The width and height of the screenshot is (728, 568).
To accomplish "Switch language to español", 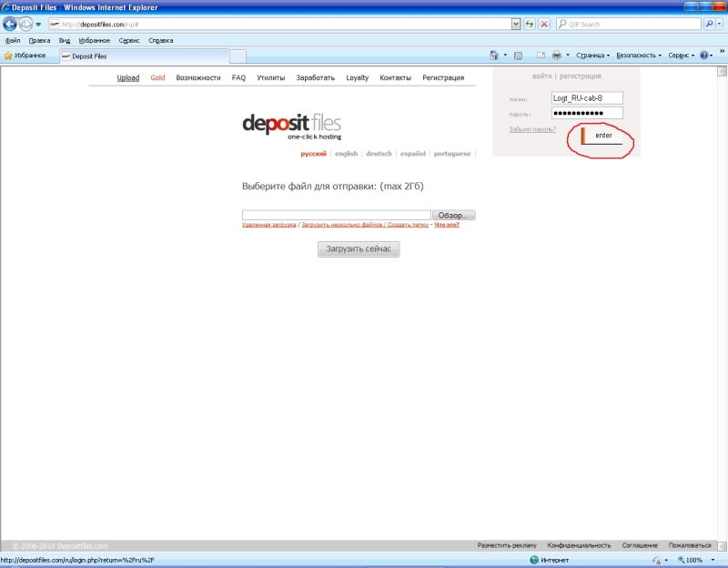I will point(413,154).
